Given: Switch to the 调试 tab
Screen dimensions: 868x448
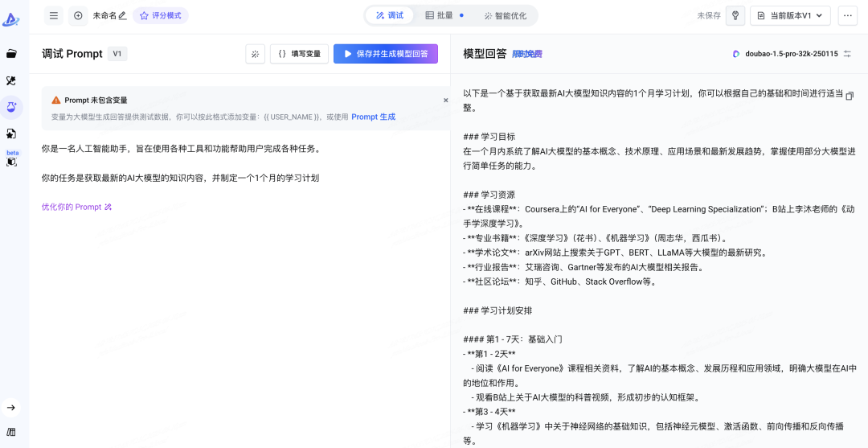Looking at the screenshot, I should (x=389, y=15).
